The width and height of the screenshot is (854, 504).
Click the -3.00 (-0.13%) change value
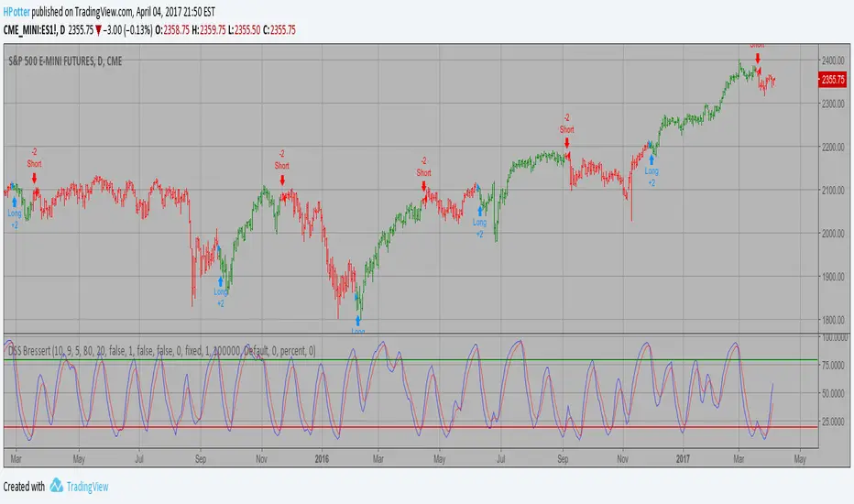(127, 30)
